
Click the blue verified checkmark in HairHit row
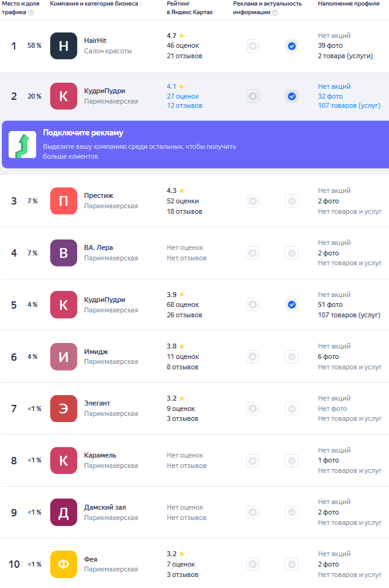[x=292, y=46]
